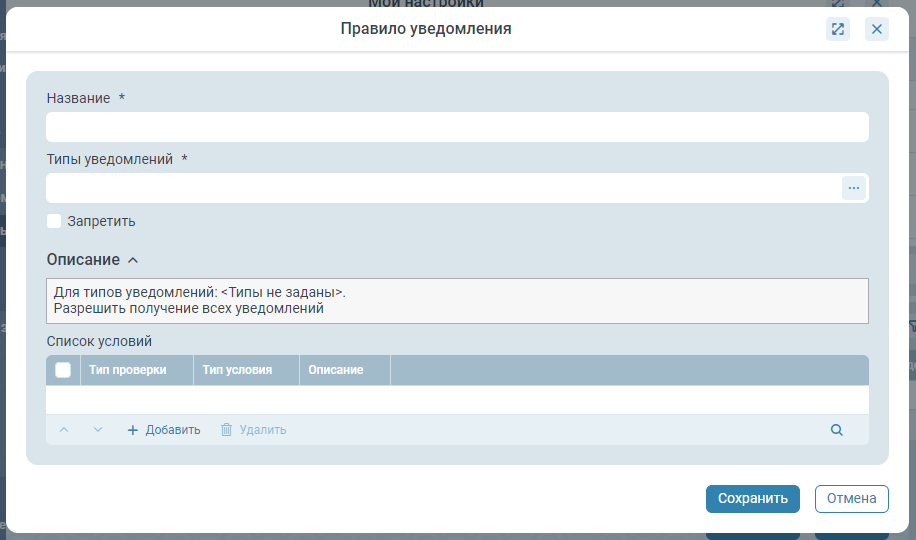916x540 pixels.
Task: Click the empty conditions list row
Action: [x=457, y=400]
